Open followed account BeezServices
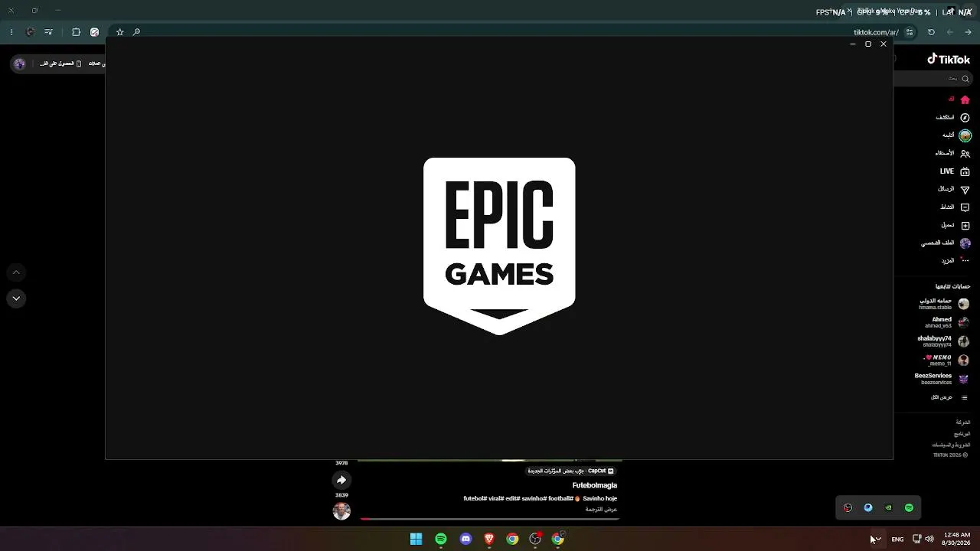The height and width of the screenshot is (551, 980). 942,379
